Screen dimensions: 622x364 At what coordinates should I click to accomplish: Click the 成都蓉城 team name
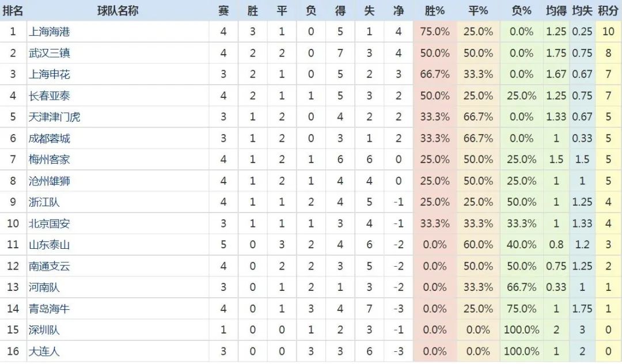[50, 138]
